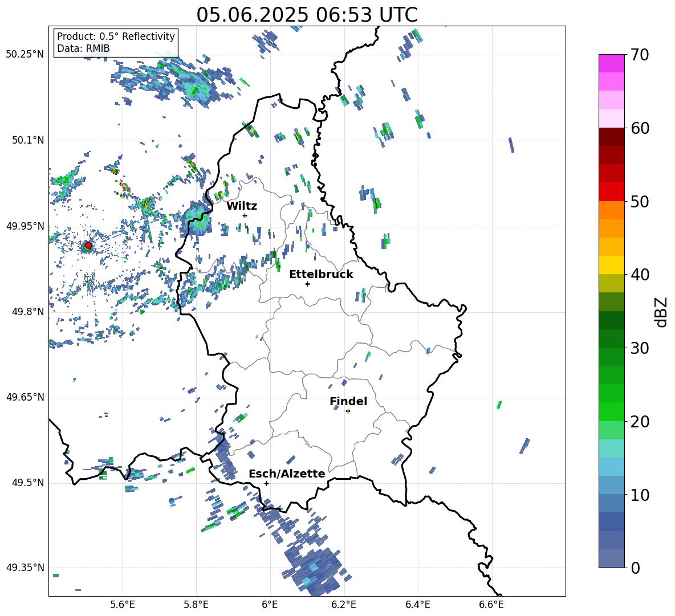Click the 49.35°N latitude label

coord(25,568)
